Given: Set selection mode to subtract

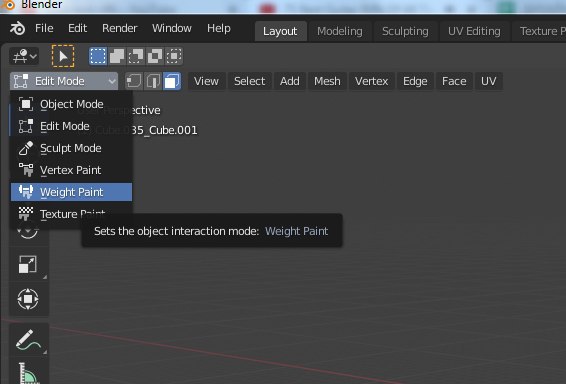Looking at the screenshot, I should coord(136,56).
